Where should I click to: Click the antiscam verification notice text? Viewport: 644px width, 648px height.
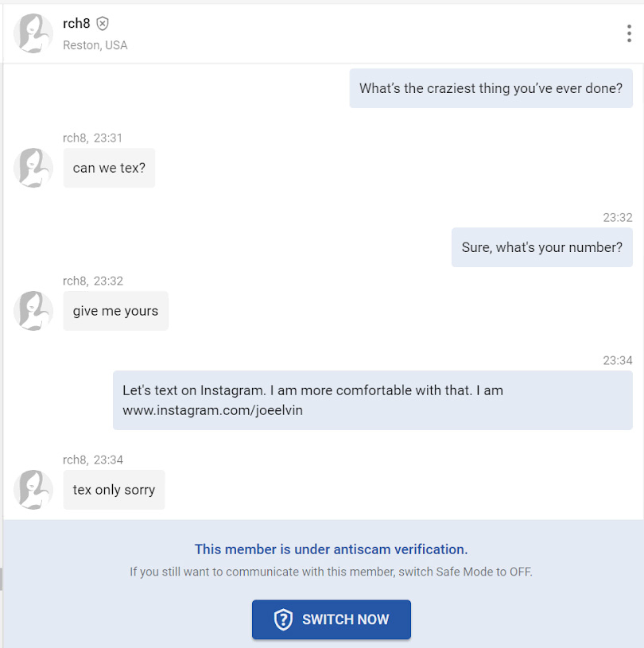pos(332,549)
